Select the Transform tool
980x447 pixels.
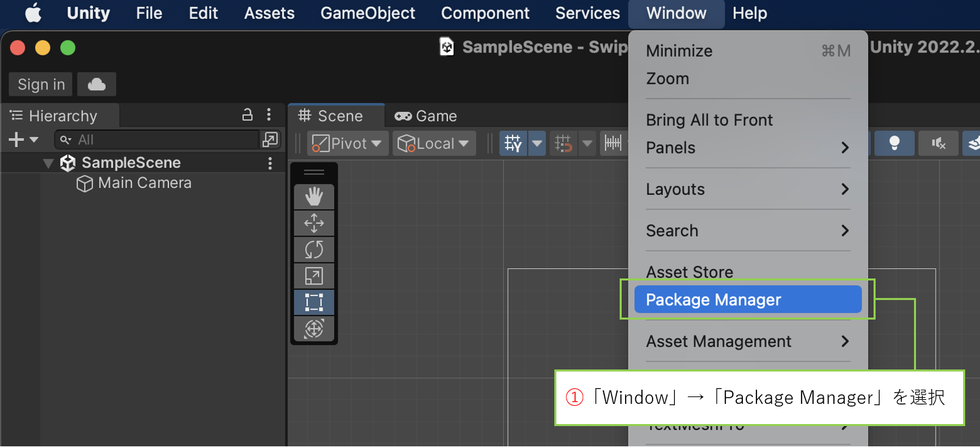tap(314, 328)
